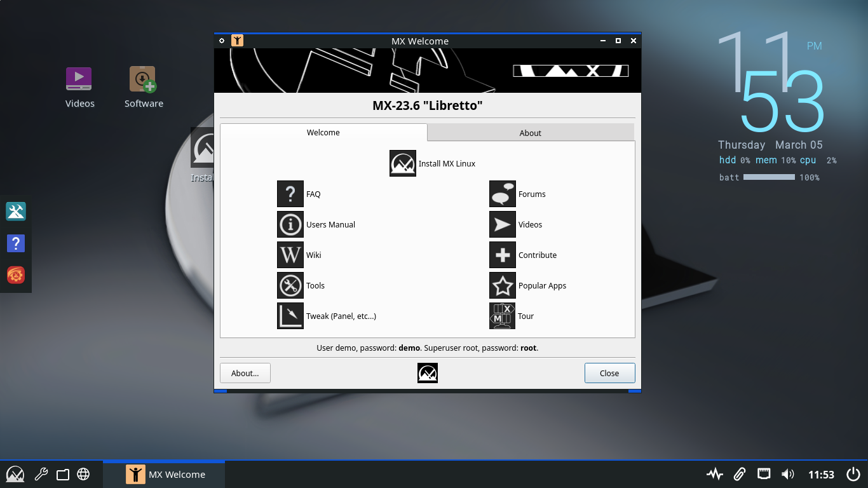868x488 pixels.
Task: Open the Wiki icon
Action: point(290,255)
